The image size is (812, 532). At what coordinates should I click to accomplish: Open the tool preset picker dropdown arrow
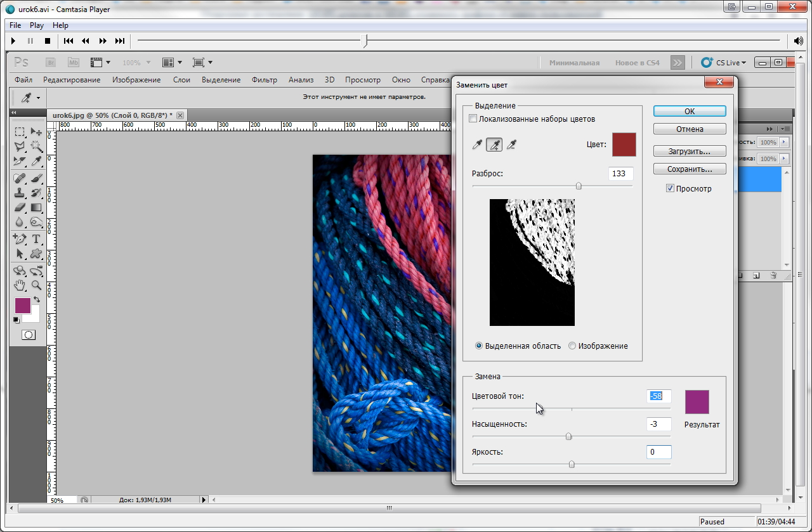pyautogui.click(x=38, y=98)
